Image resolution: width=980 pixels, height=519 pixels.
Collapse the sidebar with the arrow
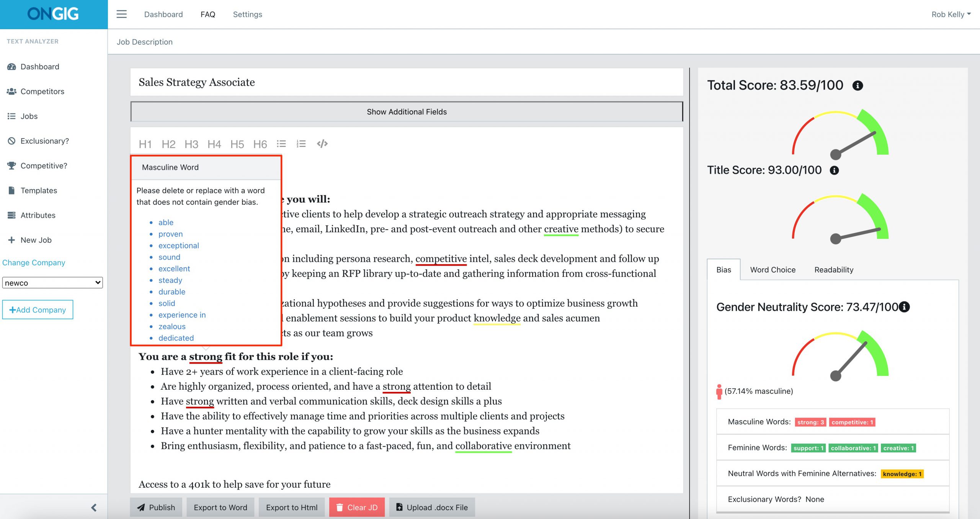coord(94,508)
